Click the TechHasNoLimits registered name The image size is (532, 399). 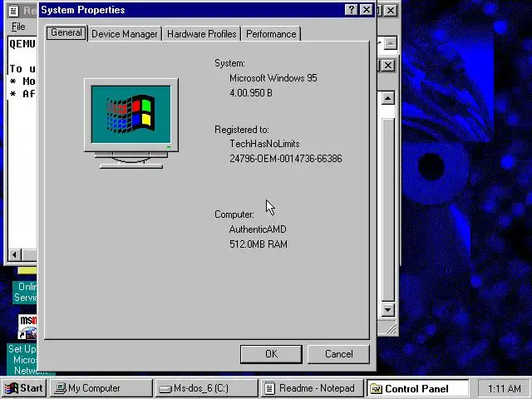[x=264, y=144]
